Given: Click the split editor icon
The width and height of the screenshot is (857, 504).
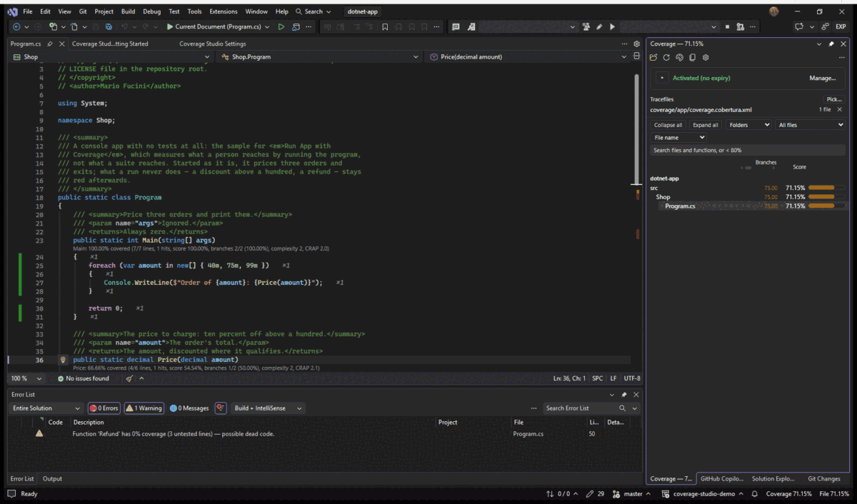Looking at the screenshot, I should 636,56.
